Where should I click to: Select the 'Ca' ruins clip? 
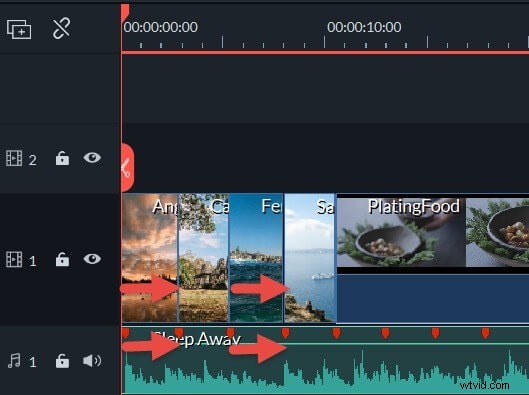pyautogui.click(x=203, y=258)
